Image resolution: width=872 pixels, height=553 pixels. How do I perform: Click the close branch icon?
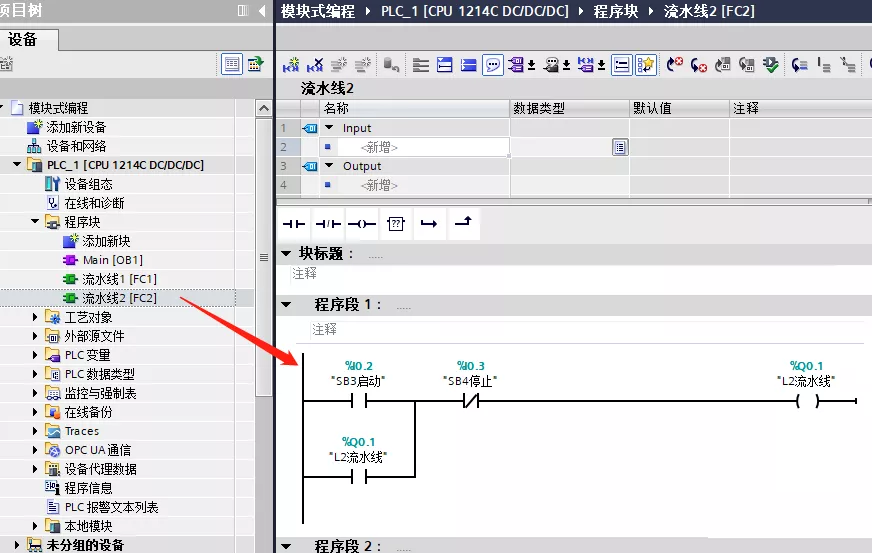pos(463,224)
